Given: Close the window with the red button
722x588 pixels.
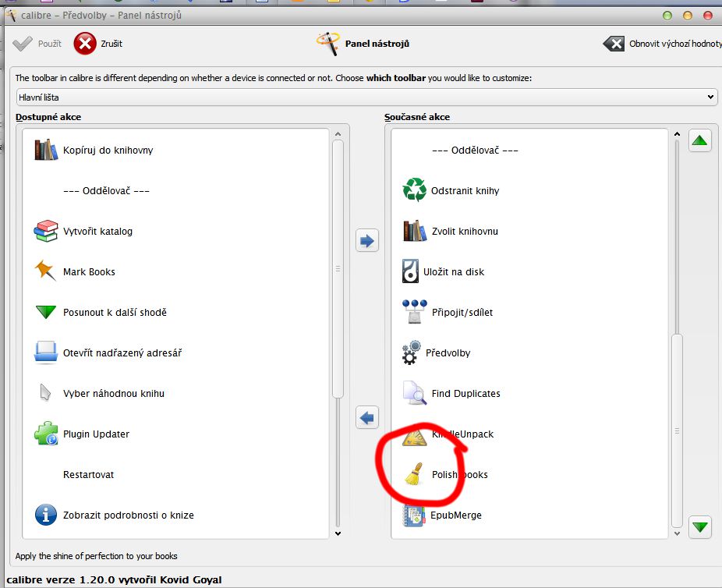Looking at the screenshot, I should pyautogui.click(x=708, y=16).
